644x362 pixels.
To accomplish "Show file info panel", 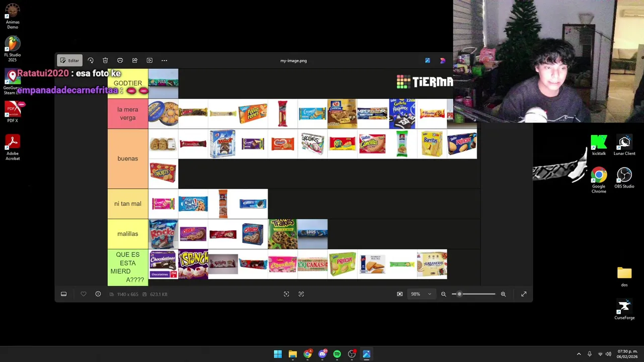I will click(98, 294).
